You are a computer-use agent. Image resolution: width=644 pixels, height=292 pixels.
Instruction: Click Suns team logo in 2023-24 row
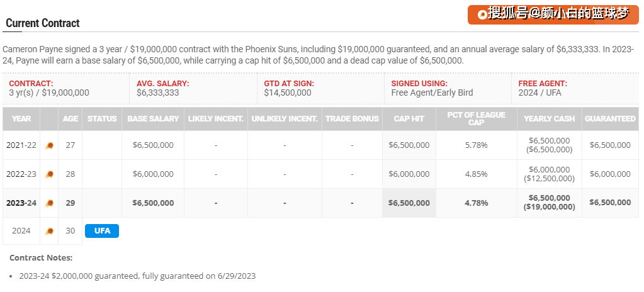(x=49, y=203)
